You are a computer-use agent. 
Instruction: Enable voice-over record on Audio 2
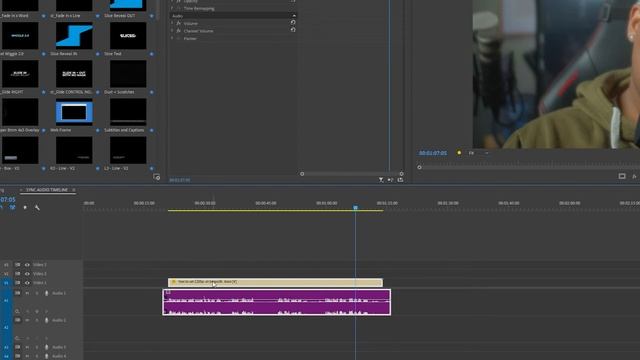(47, 320)
